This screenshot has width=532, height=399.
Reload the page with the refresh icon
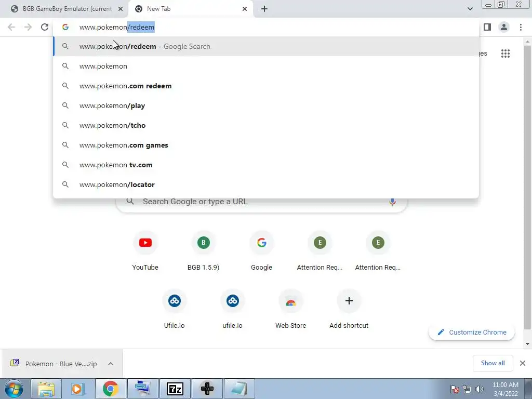click(45, 27)
